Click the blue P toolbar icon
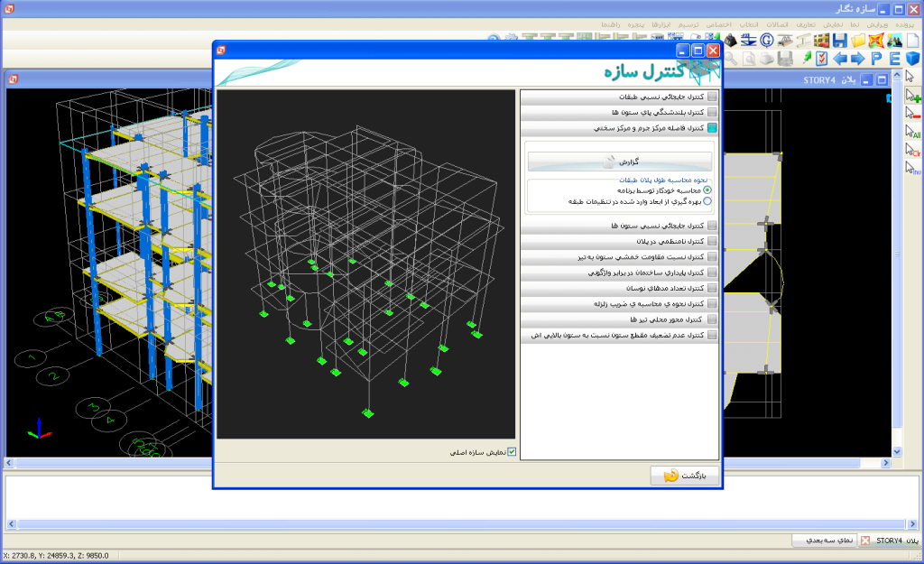Image resolution: width=924 pixels, height=564 pixels. pos(875,59)
